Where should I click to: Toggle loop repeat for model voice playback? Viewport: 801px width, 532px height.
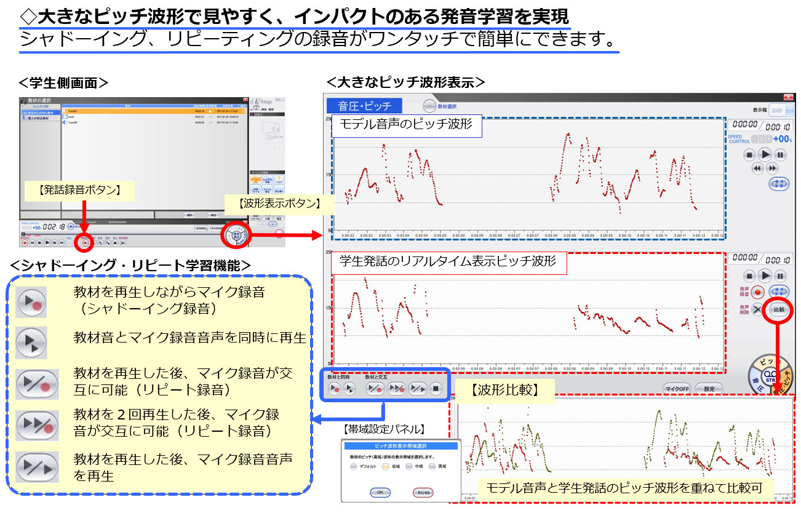click(x=778, y=183)
